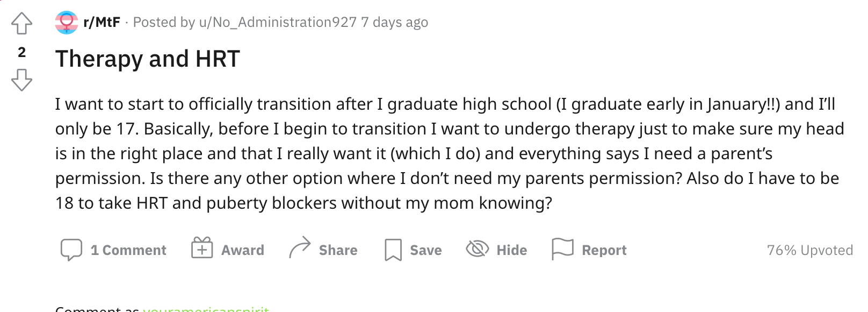Open u/No_Administration927 user profile

[278, 23]
